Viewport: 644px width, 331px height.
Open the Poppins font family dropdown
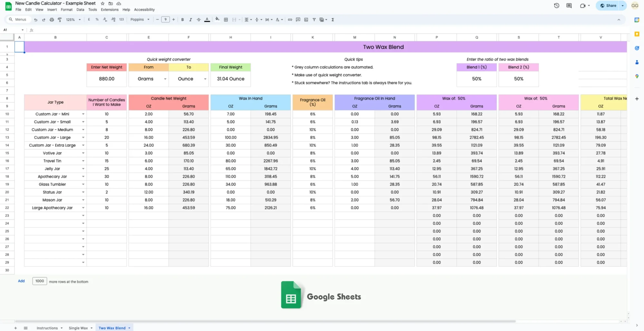point(140,20)
